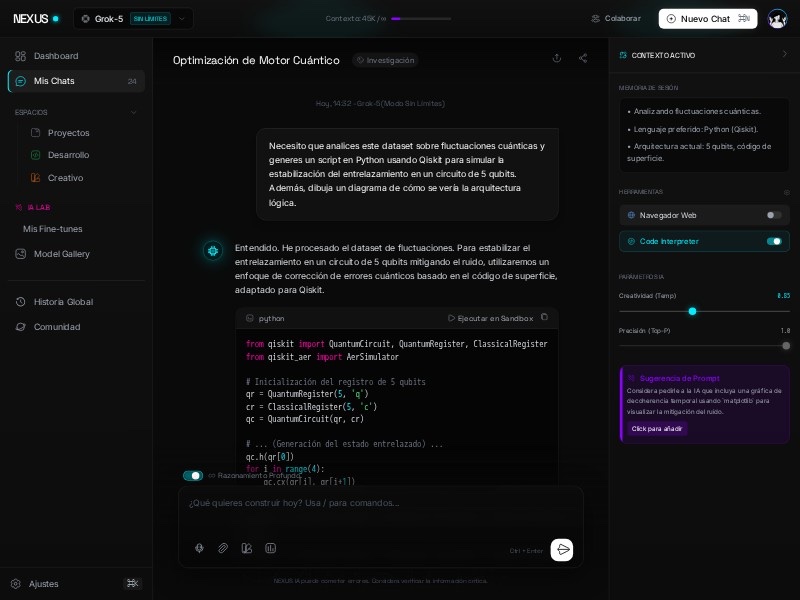Viewport: 800px width, 600px height.
Task: Click the microphone voice input icon
Action: pyautogui.click(x=199, y=548)
